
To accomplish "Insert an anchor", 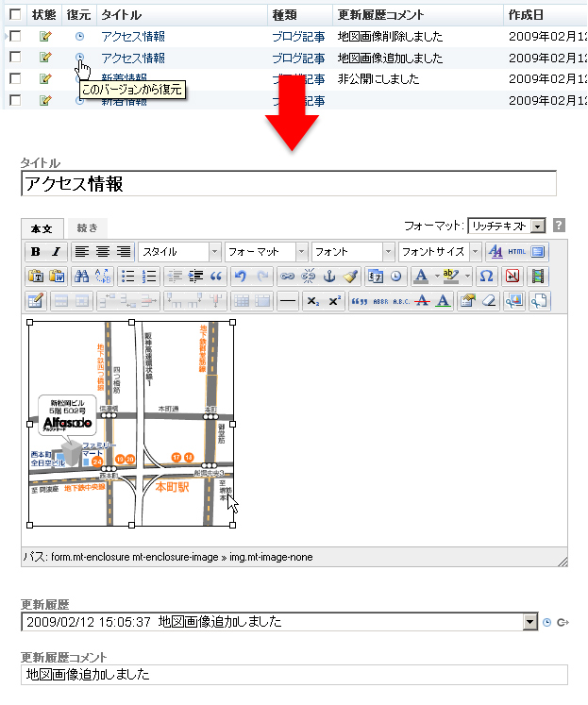I will point(329,277).
